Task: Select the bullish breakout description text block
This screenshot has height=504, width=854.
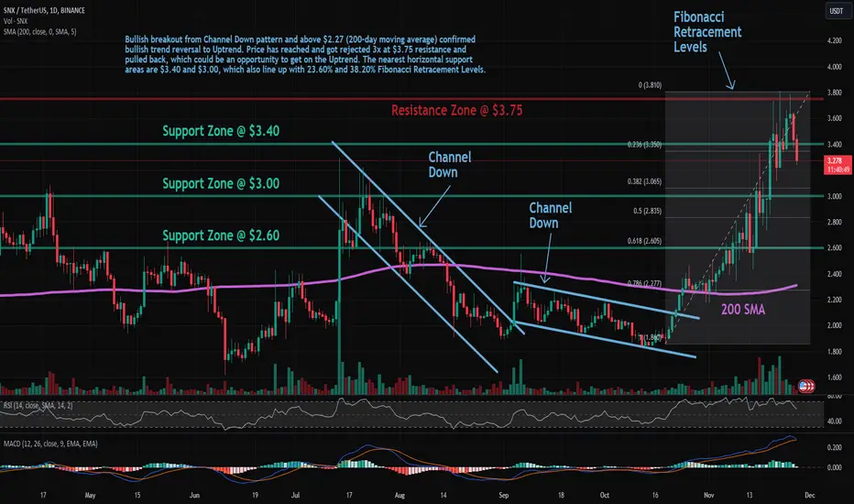Action: click(x=305, y=54)
